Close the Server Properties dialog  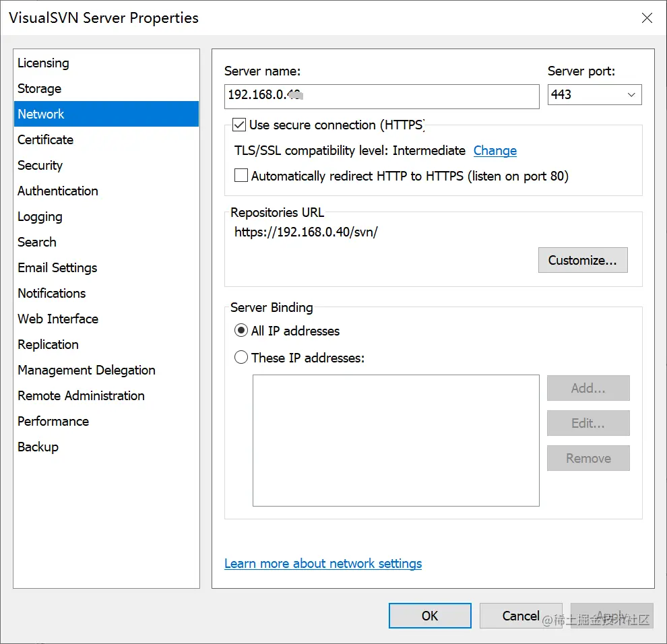647,18
